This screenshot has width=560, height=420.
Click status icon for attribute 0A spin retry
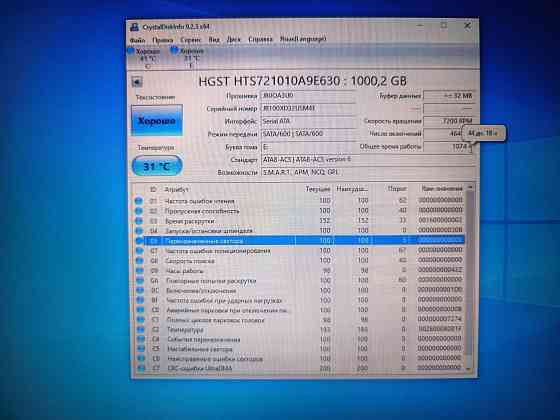(x=140, y=281)
